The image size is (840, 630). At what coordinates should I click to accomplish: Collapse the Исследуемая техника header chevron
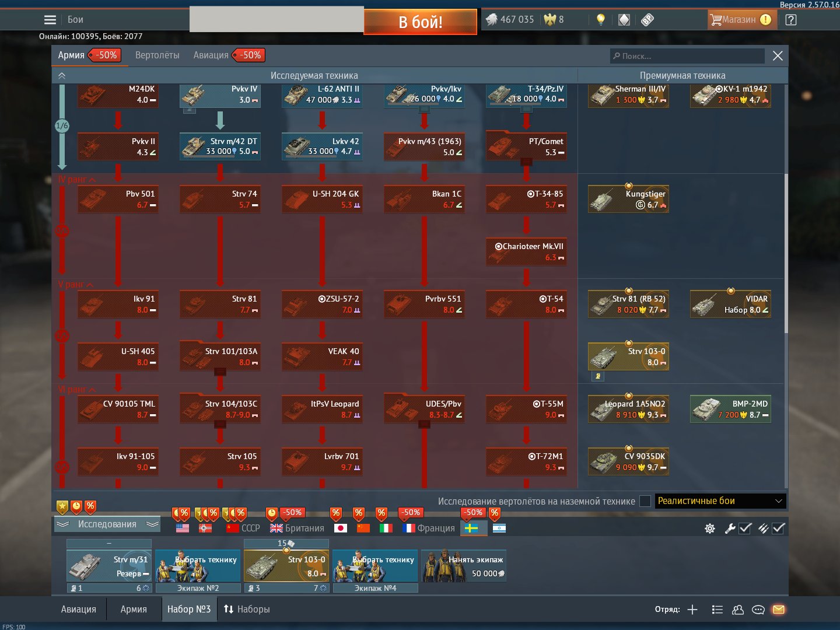[x=62, y=76]
